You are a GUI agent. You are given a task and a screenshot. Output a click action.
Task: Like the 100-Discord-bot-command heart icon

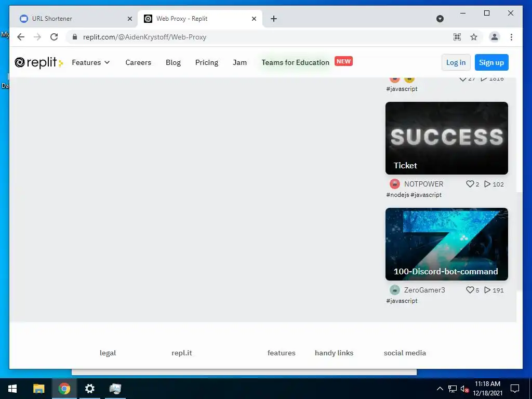[470, 290]
